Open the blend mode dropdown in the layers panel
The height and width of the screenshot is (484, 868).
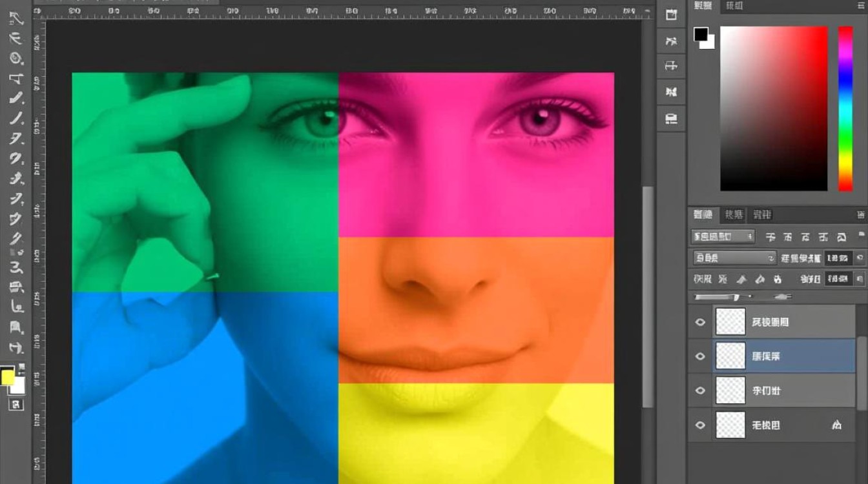click(734, 258)
